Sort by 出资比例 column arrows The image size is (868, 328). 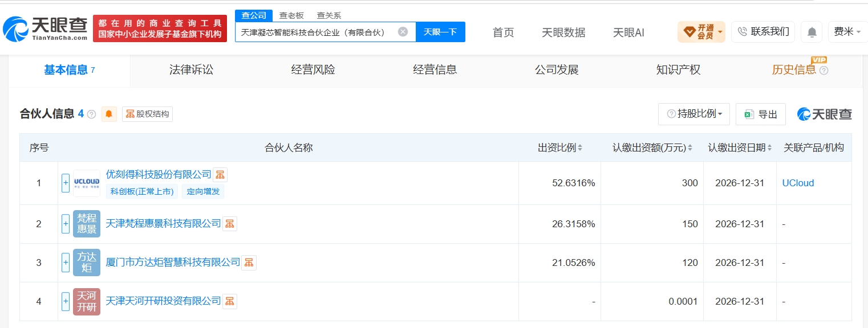(580, 148)
